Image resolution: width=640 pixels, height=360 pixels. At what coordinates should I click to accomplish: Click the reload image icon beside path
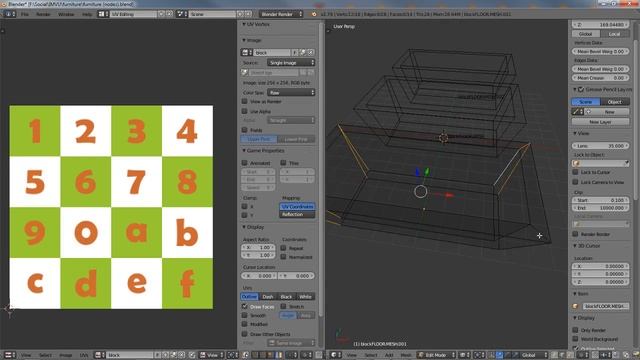pos(311,73)
